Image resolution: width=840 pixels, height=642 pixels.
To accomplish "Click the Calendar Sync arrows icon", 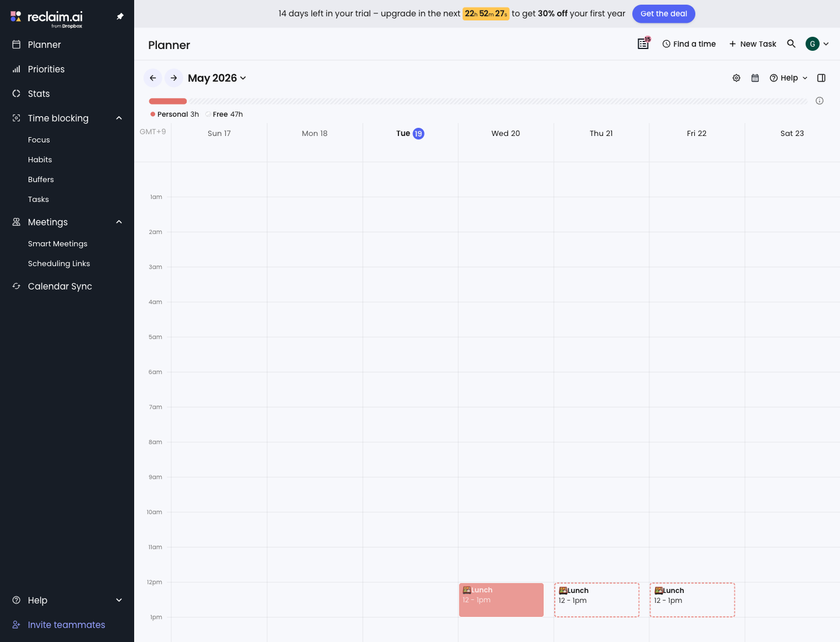I will pos(16,286).
